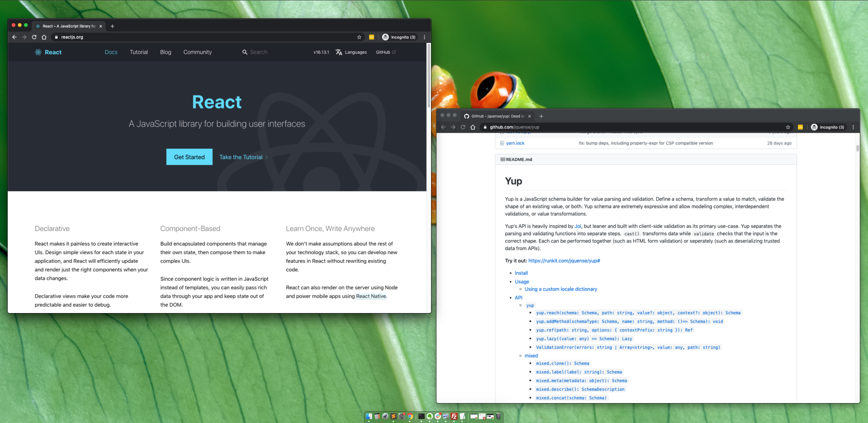Image resolution: width=868 pixels, height=423 pixels.
Task: Click the Incognito (3) badge in GitHub window
Action: point(828,127)
